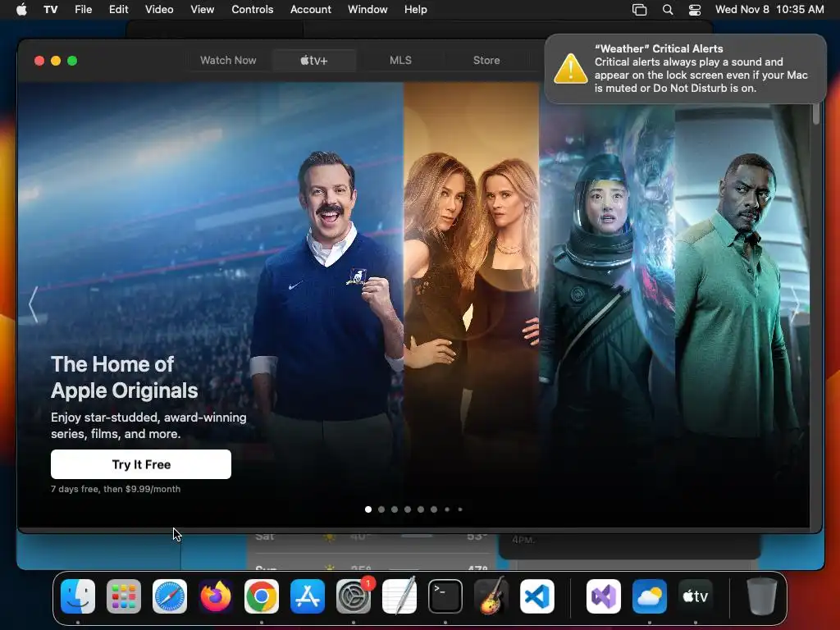
Task: Click "7 days free, then $9.99/month" text
Action: click(116, 489)
